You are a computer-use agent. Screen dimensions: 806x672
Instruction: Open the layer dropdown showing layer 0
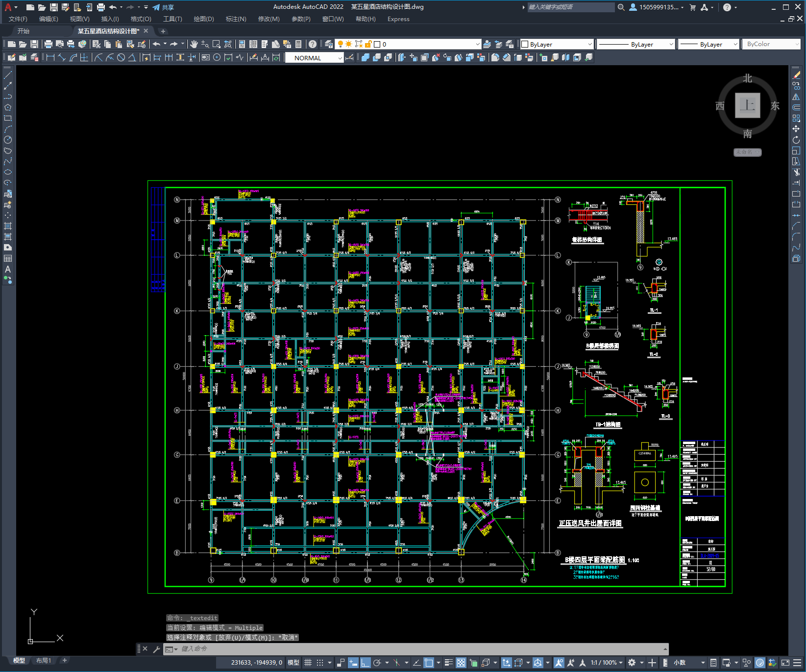click(409, 44)
